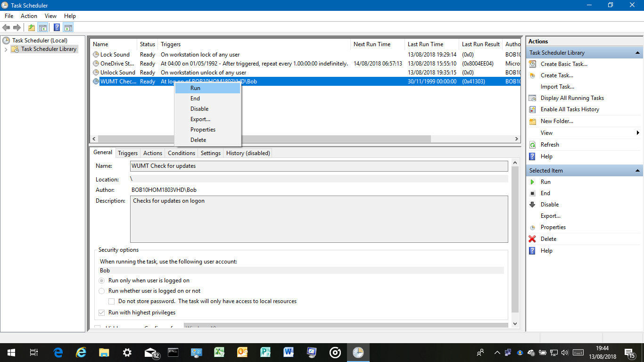Click the Refresh icon in the Actions pane
The height and width of the screenshot is (362, 644).
[532, 145]
